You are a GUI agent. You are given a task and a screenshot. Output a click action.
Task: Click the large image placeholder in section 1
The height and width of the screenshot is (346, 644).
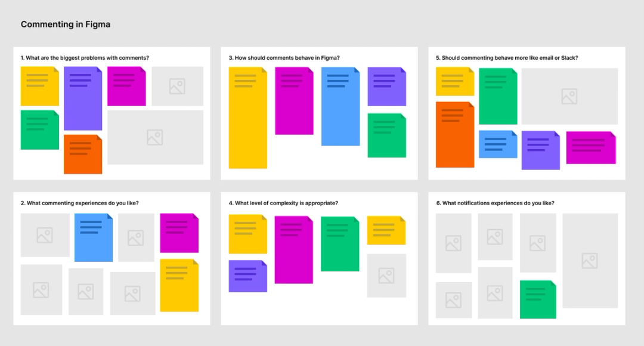[155, 138]
